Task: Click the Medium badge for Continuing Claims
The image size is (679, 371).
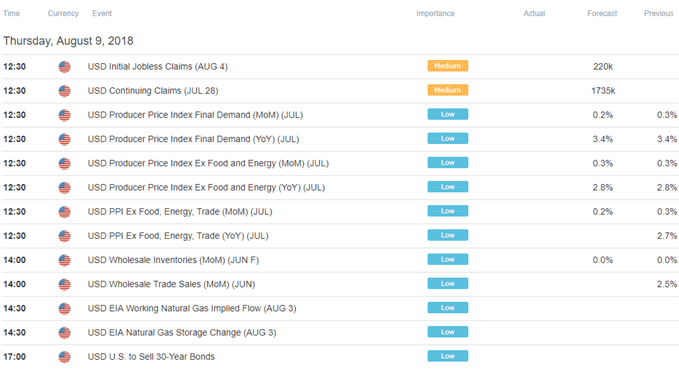Action: click(448, 90)
